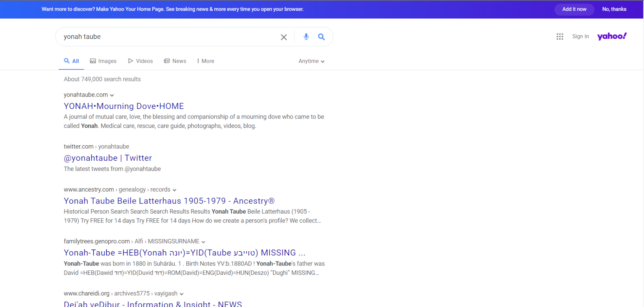Click the Sign In link
Viewport: 644px width, 307px height.
pos(580,36)
